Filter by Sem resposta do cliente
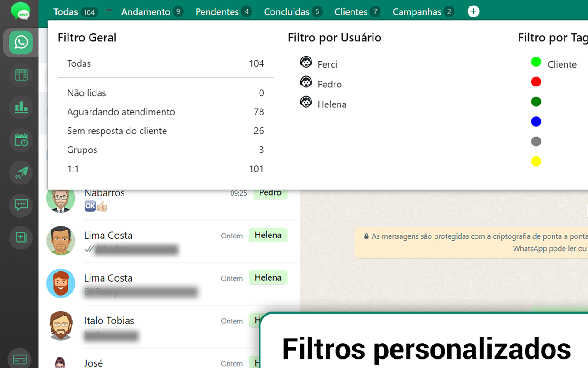The image size is (588, 368). point(165,131)
